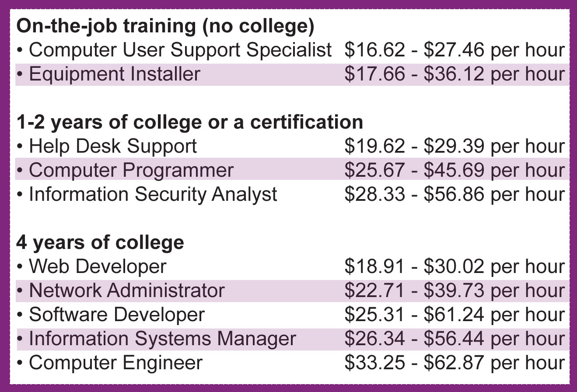Click the $18.91 - $30.02 per hour wage
The height and width of the screenshot is (392, 577).
(455, 266)
